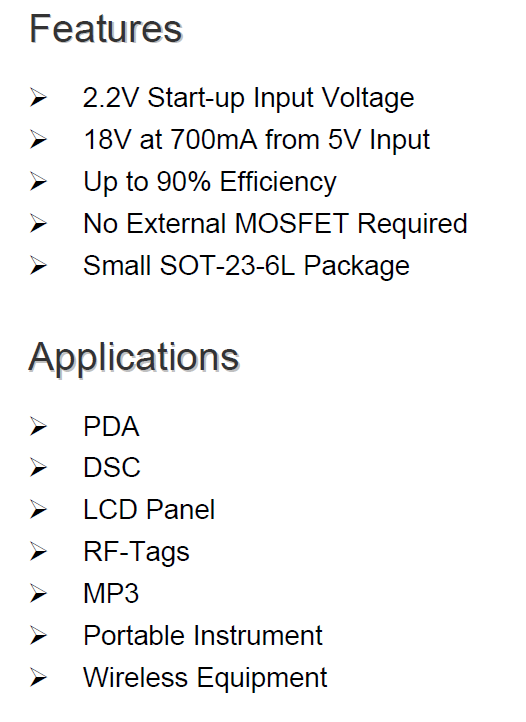Select the 18V at 700mA from 5V Input line

pos(257,140)
